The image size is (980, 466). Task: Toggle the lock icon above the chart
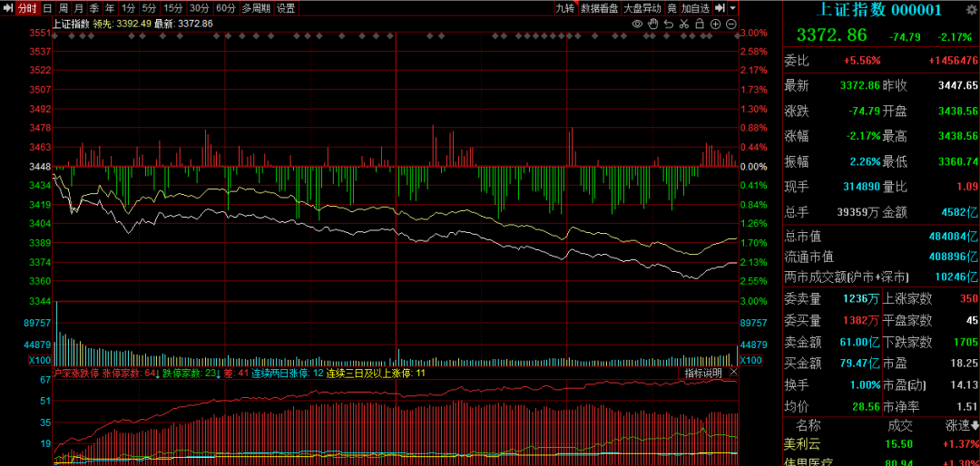tap(700, 24)
